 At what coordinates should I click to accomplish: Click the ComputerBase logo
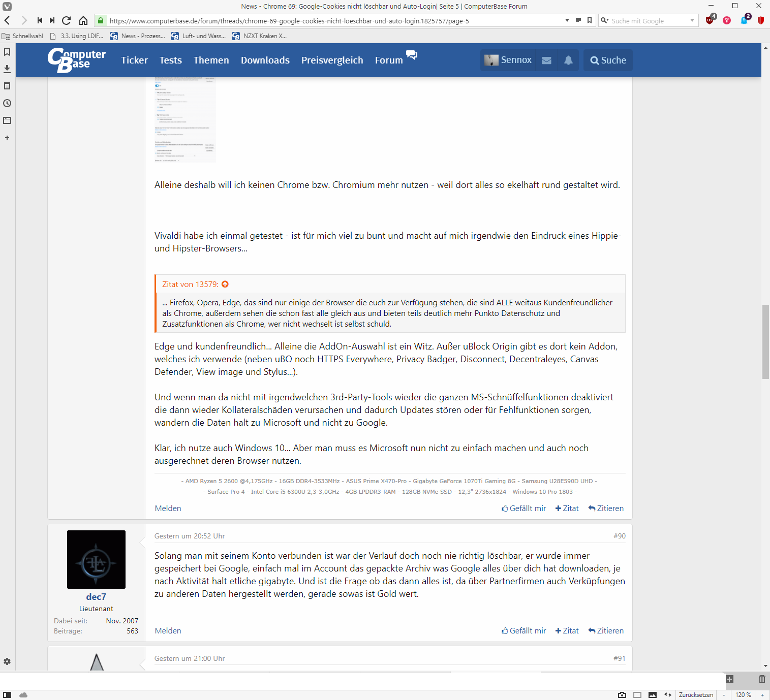[76, 60]
